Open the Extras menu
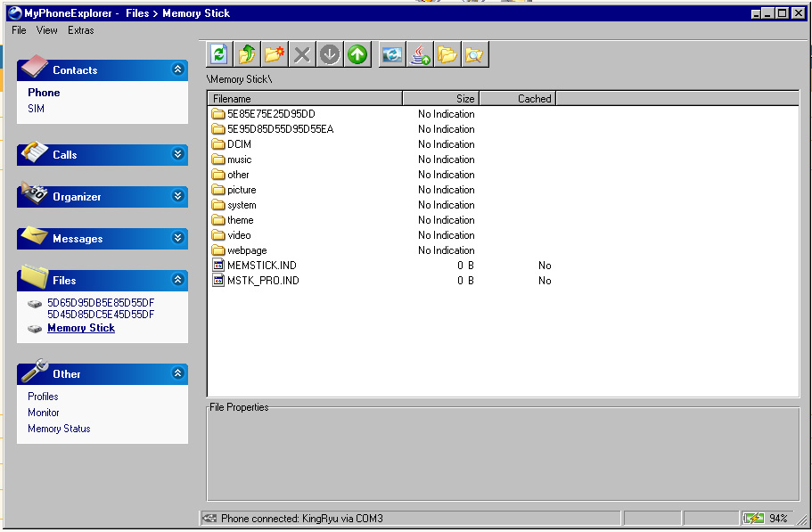Viewport: 812px width, 532px height. (80, 30)
